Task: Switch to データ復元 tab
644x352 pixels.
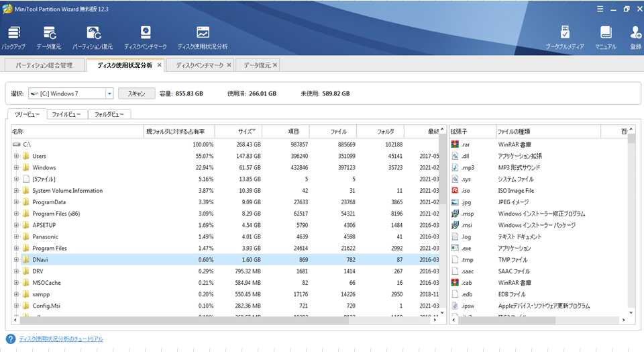Action: 258,65
